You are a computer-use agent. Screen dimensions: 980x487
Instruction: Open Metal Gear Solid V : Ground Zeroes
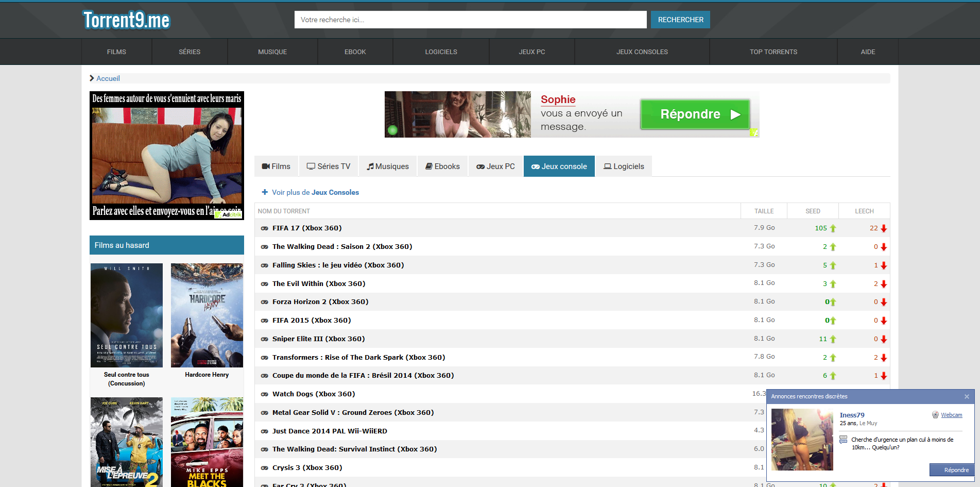click(353, 413)
